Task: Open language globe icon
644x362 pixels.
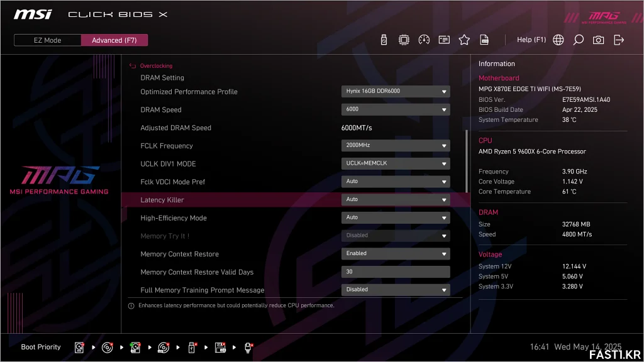Action: pyautogui.click(x=558, y=40)
